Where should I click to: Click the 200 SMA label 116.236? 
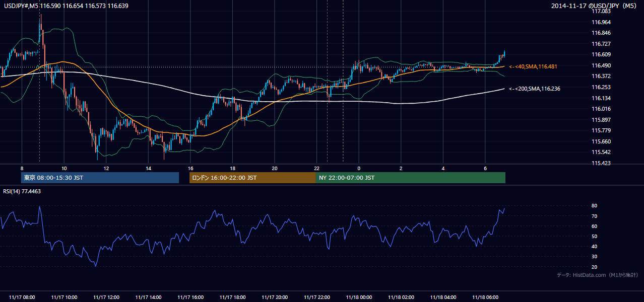[535, 89]
